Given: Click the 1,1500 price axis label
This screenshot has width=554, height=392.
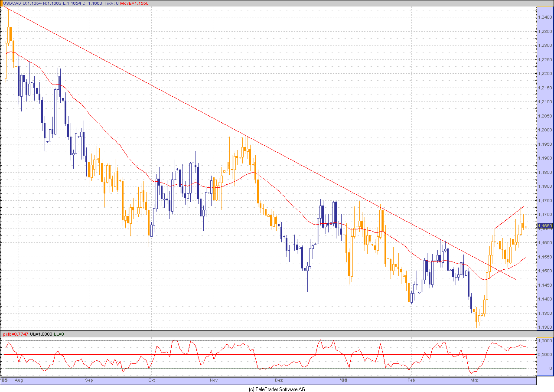Looking at the screenshot, I should tap(545, 271).
